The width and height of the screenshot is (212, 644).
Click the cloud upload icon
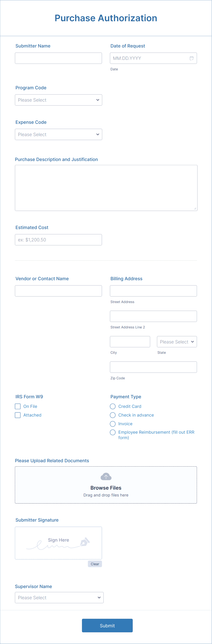106,477
